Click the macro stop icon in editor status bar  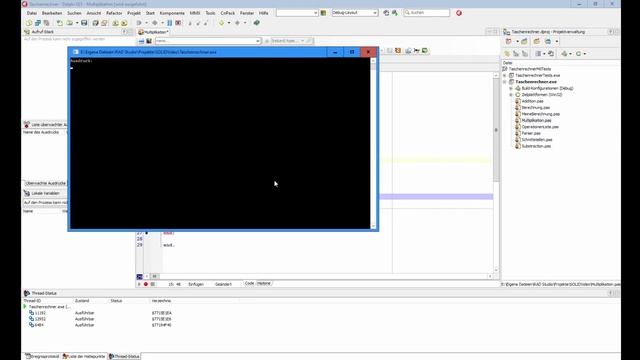click(153, 284)
